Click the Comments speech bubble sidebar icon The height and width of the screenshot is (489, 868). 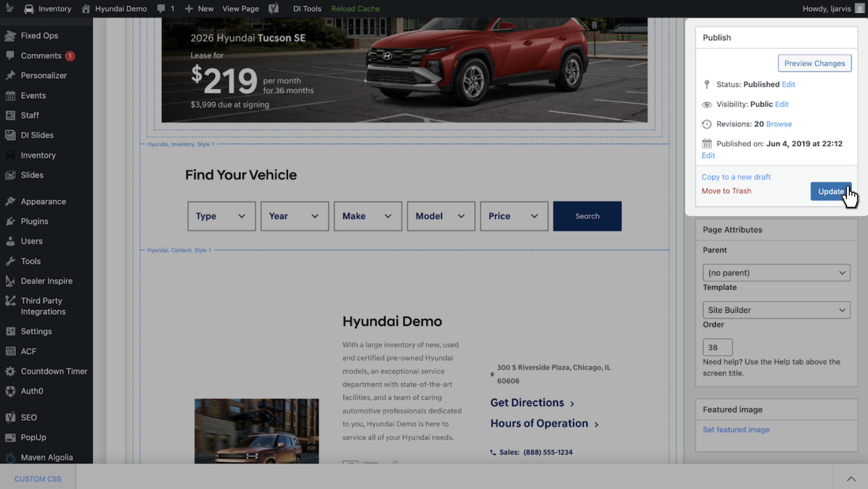point(10,55)
